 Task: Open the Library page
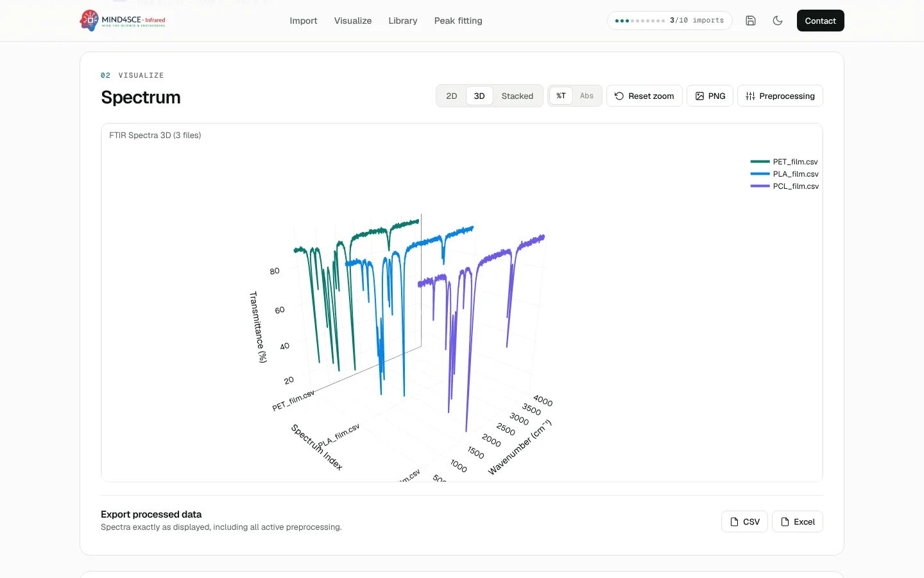click(403, 21)
